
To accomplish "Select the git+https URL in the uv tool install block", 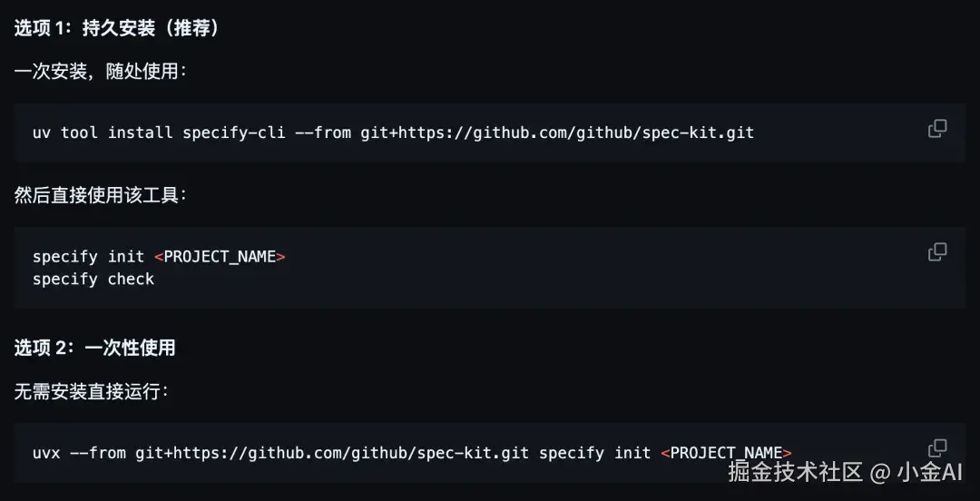I will 557,133.
